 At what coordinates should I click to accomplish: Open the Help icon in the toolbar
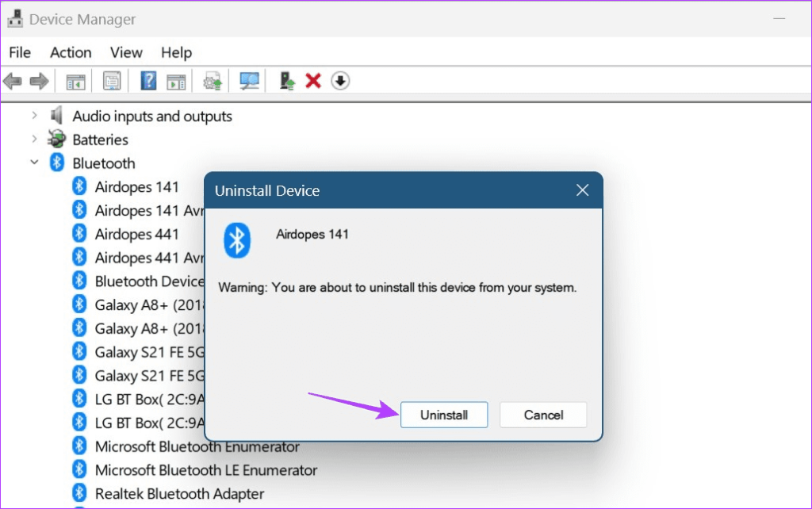click(x=147, y=80)
